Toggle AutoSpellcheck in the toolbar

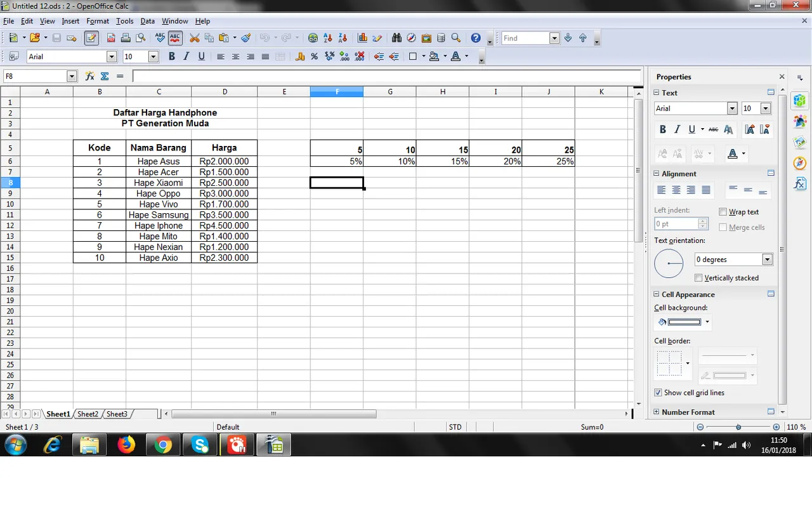click(175, 37)
